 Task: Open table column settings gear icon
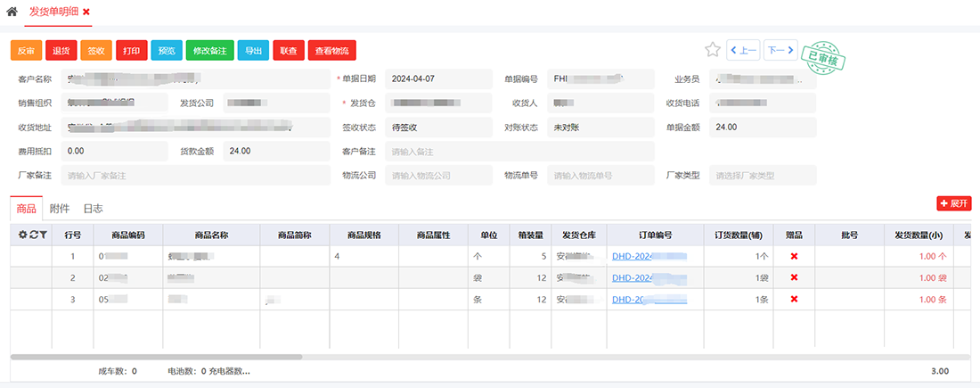[x=23, y=235]
